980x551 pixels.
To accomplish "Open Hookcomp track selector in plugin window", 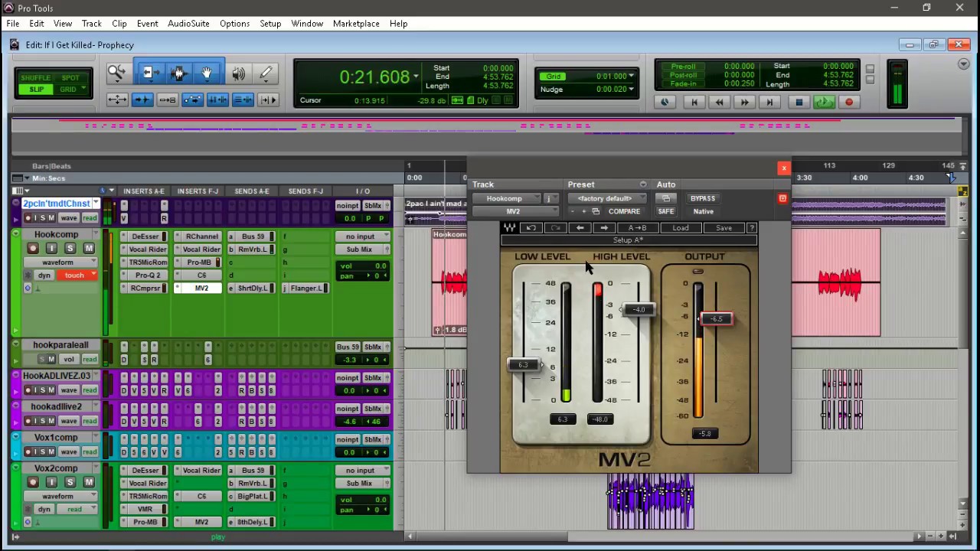I will click(508, 198).
